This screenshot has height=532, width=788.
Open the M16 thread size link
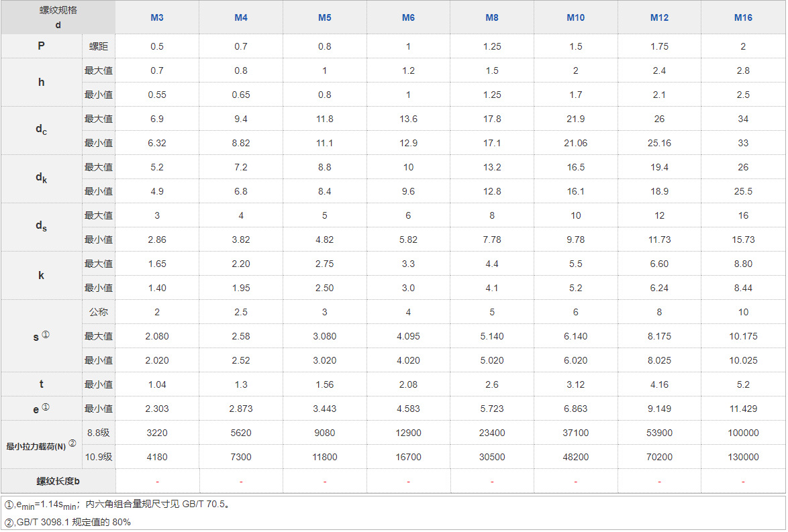(743, 17)
